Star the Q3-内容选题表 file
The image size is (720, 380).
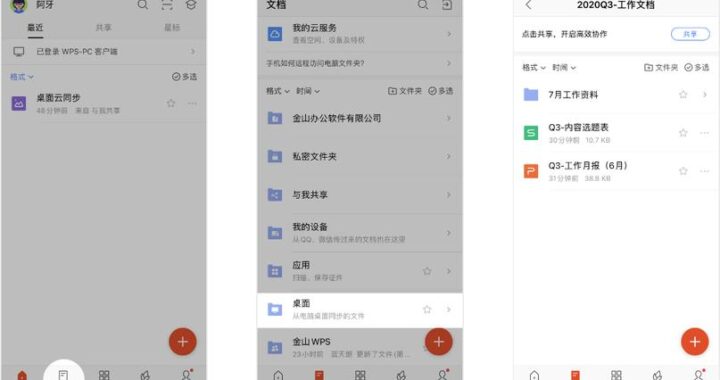(683, 133)
